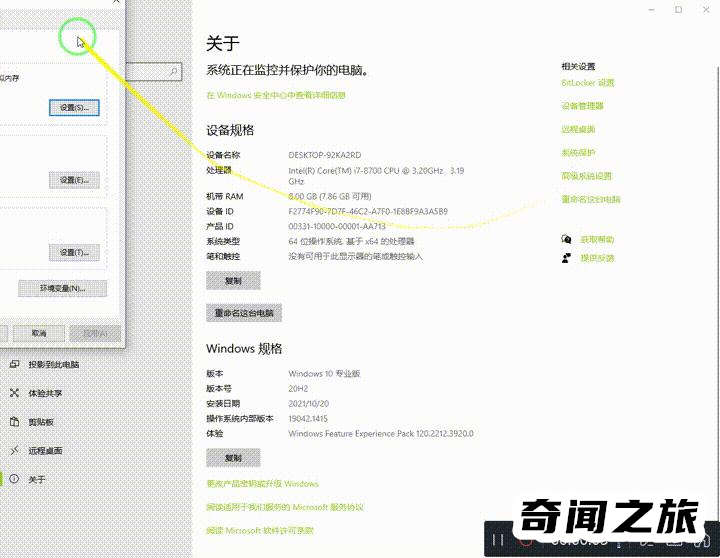
Task: Click the greyed-out 应用(A) button
Action: 95,333
